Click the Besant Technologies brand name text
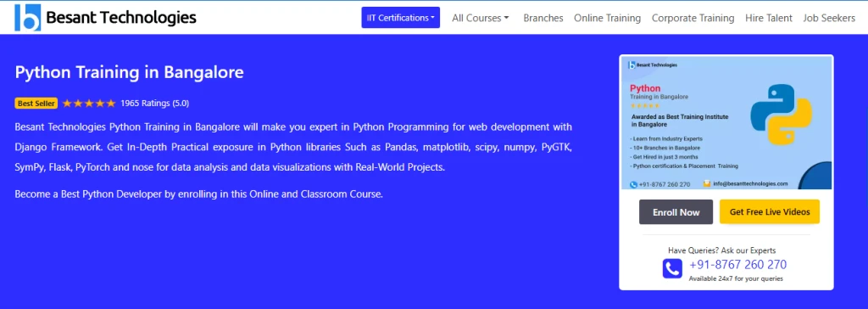868x309 pixels. pyautogui.click(x=120, y=19)
